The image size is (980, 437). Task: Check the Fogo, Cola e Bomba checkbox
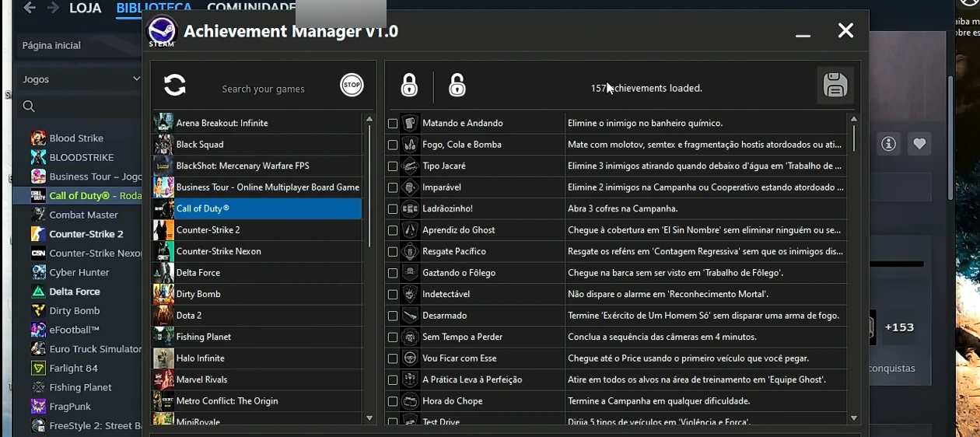tap(393, 145)
